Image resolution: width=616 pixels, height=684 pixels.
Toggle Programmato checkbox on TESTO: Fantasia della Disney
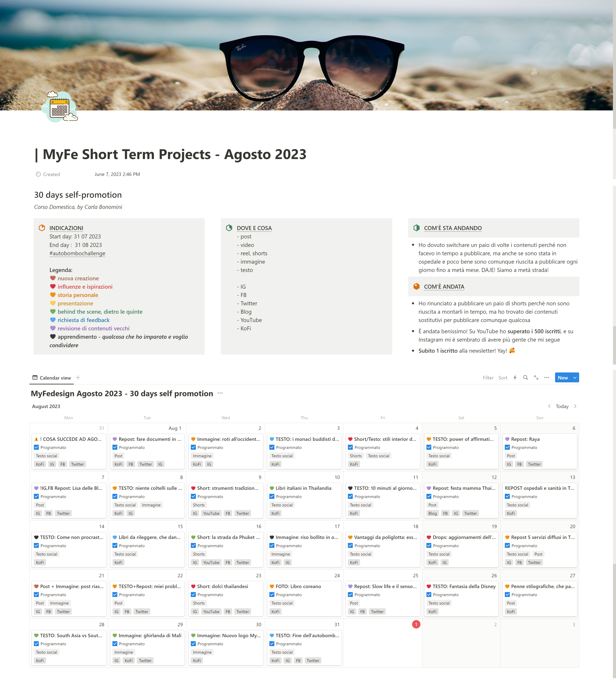pos(429,594)
